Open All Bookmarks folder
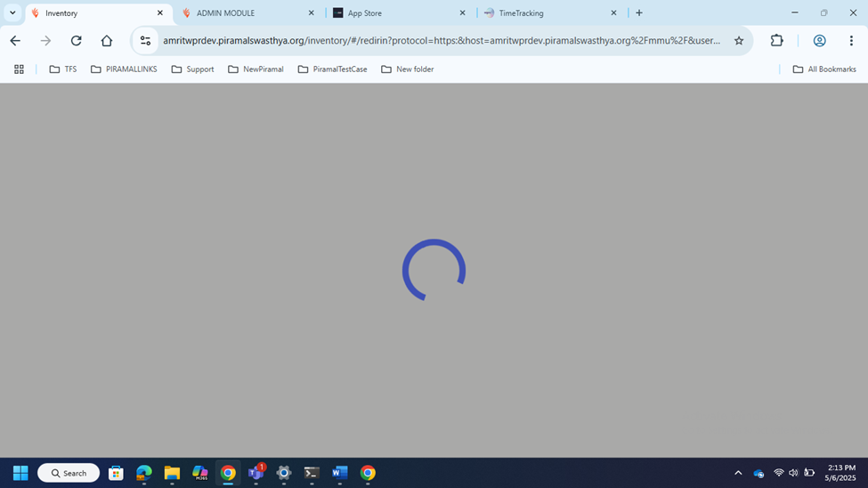This screenshot has height=488, width=868. (824, 69)
